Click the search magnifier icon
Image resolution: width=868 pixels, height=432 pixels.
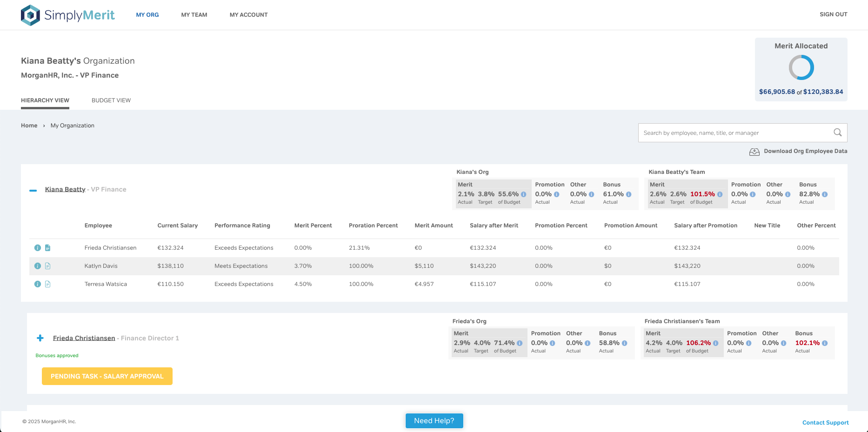click(837, 133)
